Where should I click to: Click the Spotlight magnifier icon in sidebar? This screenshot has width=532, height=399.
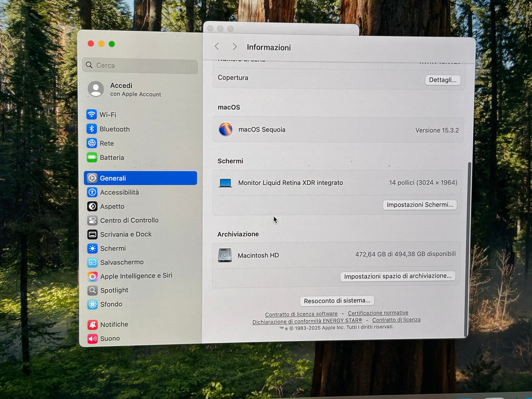92,290
